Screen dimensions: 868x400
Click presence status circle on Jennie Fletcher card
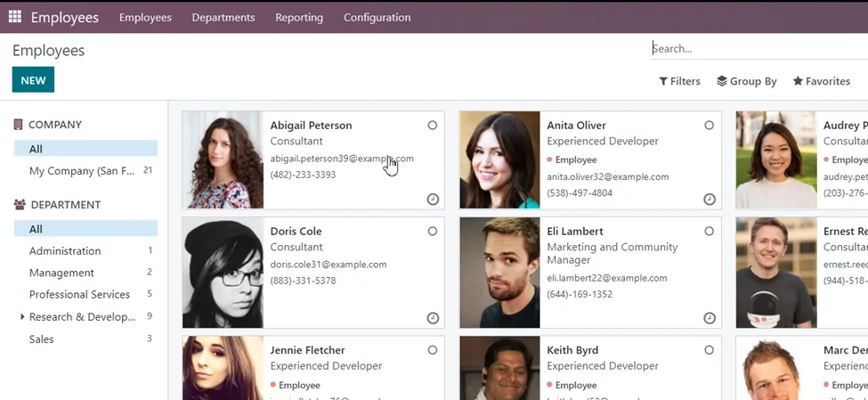pos(433,350)
